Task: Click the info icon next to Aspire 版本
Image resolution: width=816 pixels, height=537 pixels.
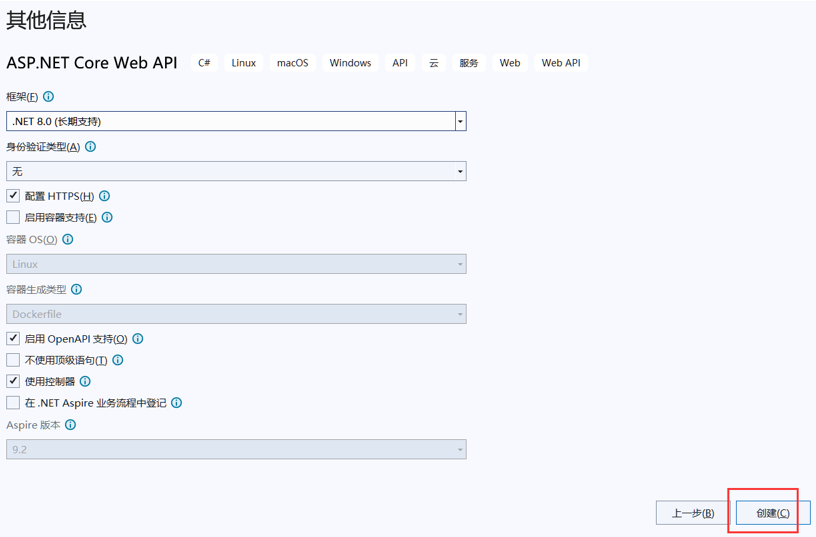Action: tap(70, 425)
